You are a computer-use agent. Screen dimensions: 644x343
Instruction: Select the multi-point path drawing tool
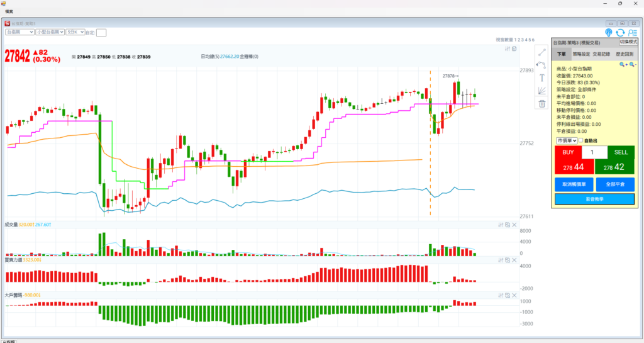click(541, 65)
